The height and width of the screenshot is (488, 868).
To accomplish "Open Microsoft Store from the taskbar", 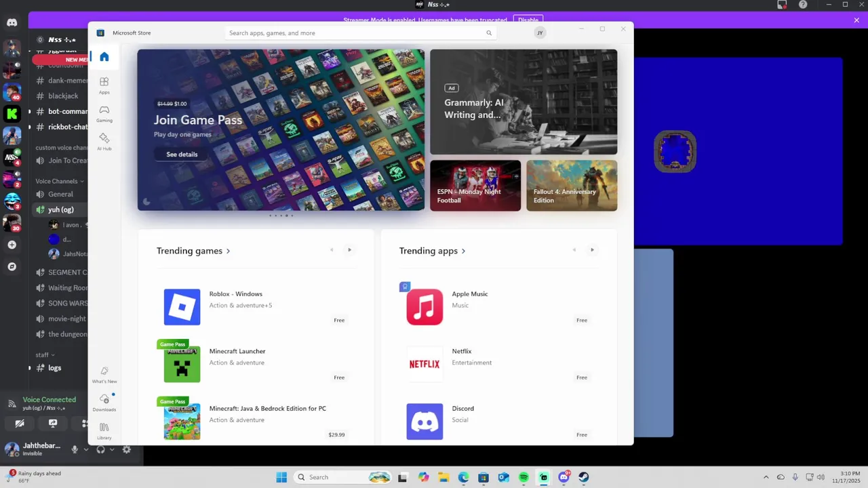I will point(484,477).
